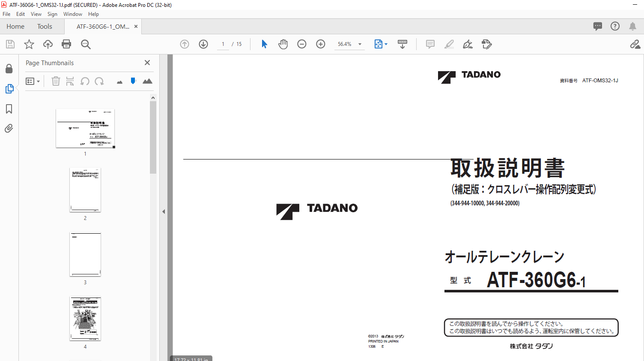Open the chat messages icon

tap(598, 26)
